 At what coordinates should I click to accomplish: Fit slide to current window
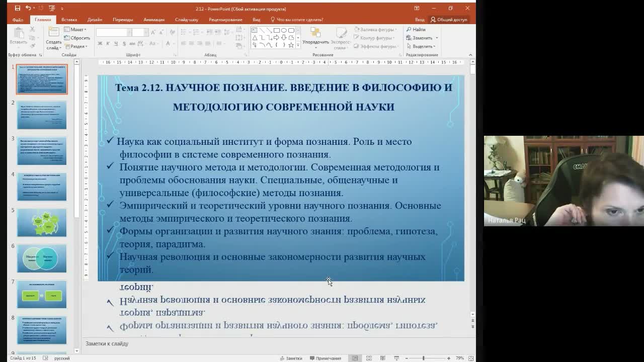(x=471, y=358)
